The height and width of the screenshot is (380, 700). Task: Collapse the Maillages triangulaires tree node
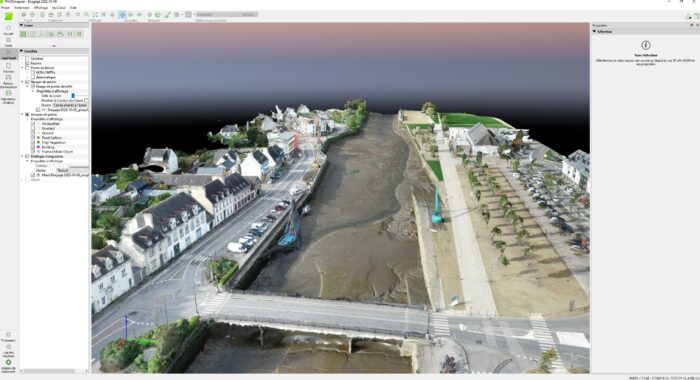point(22,156)
